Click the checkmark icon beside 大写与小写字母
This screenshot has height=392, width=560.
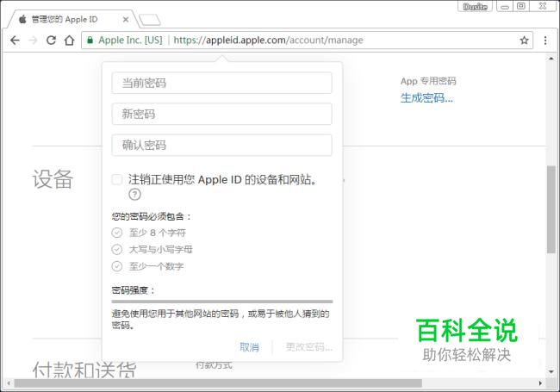(117, 249)
